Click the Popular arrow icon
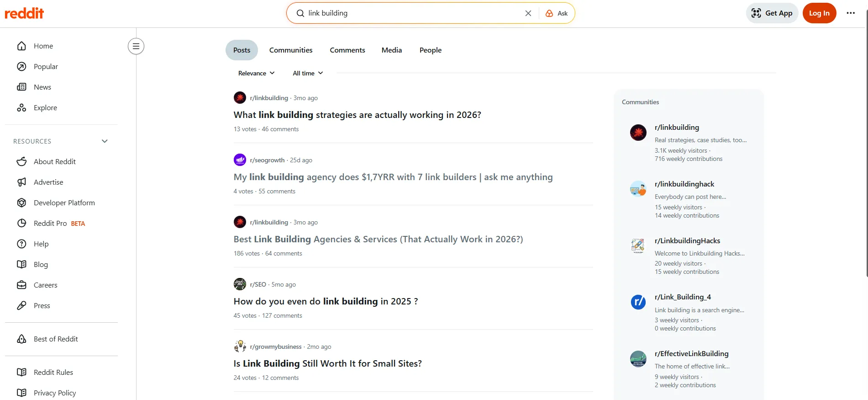 [x=21, y=67]
